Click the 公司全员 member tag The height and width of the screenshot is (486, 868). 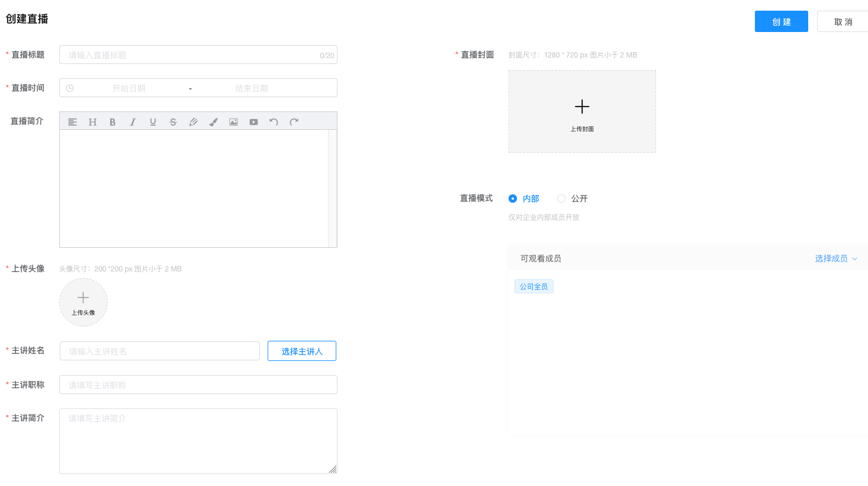pos(534,287)
